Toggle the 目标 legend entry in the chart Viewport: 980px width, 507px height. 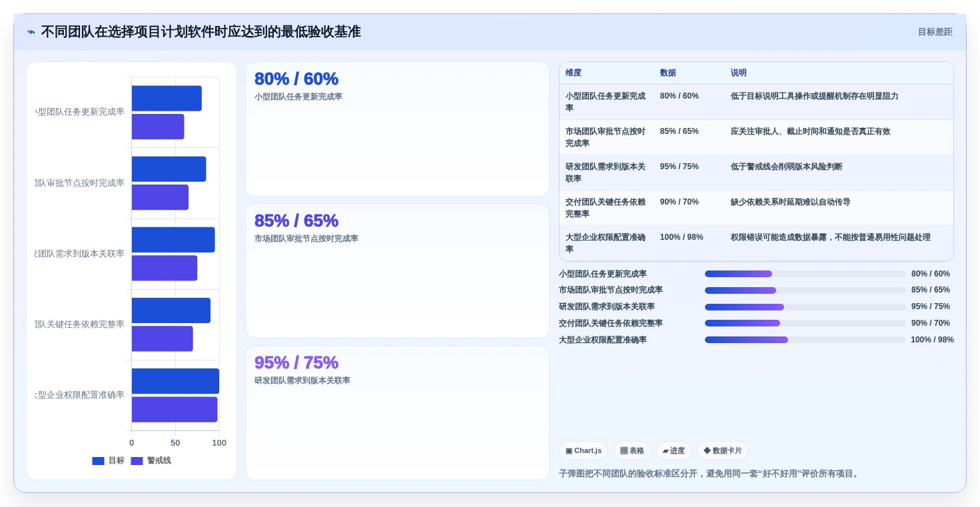(108, 460)
